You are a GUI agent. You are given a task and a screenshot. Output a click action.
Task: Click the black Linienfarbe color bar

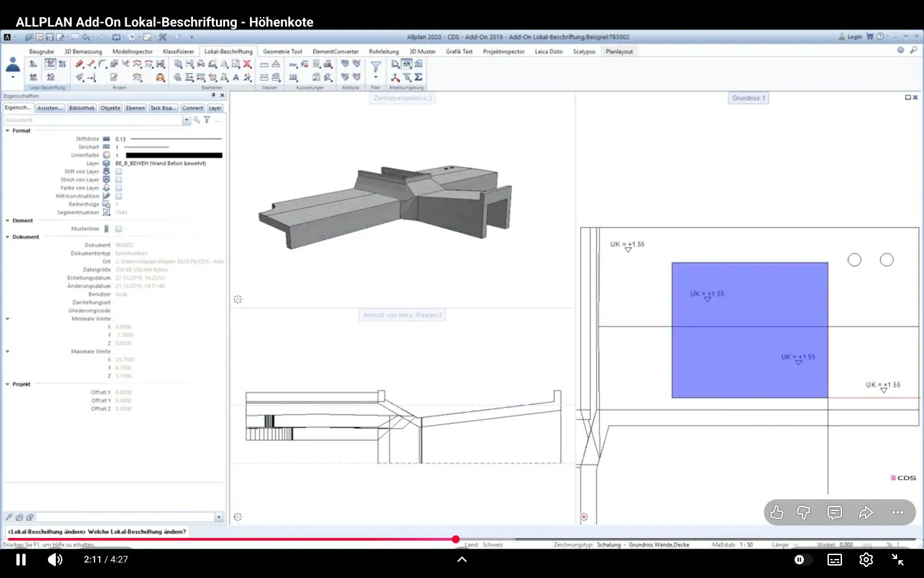coord(174,155)
